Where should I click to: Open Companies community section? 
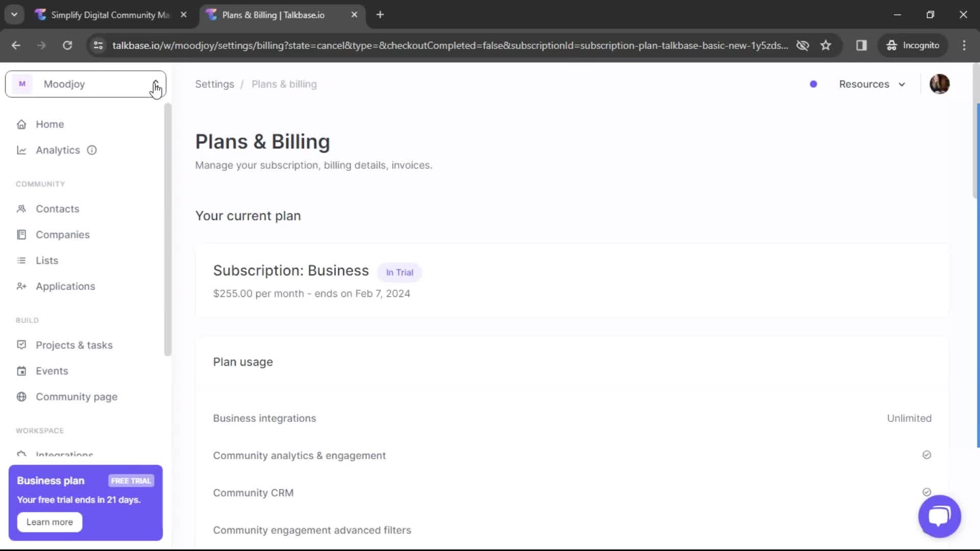coord(63,234)
